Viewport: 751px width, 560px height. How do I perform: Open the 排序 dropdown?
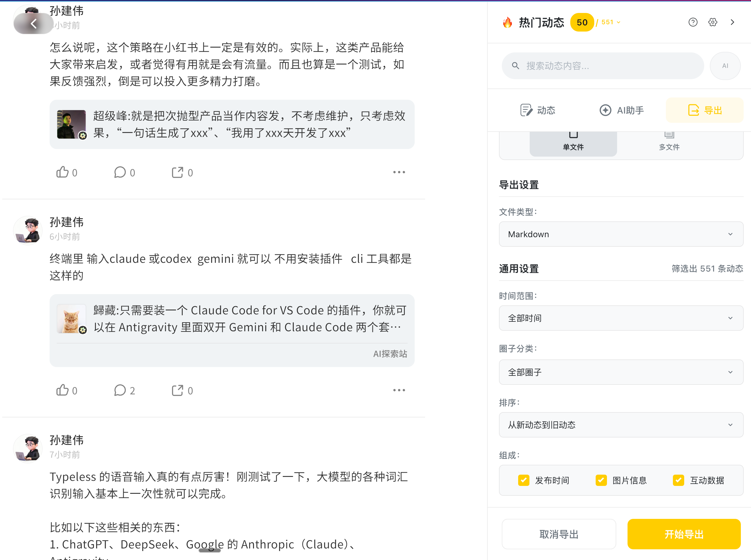point(621,425)
